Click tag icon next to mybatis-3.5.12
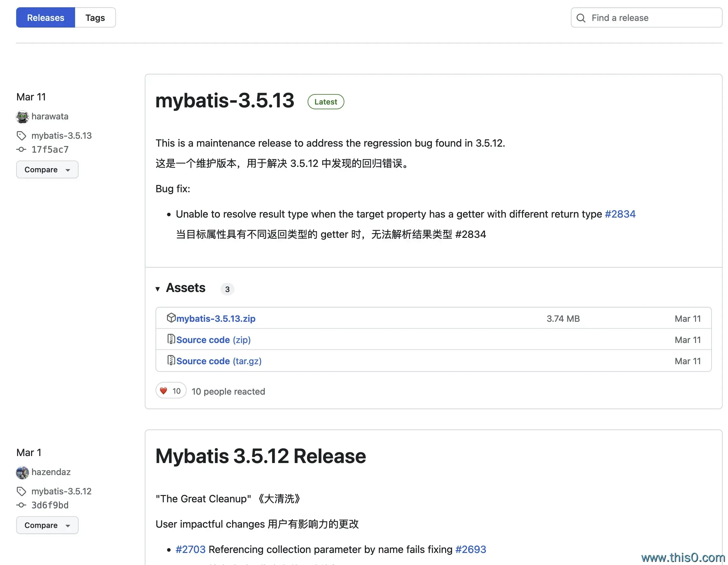The width and height of the screenshot is (728, 565). [21, 491]
